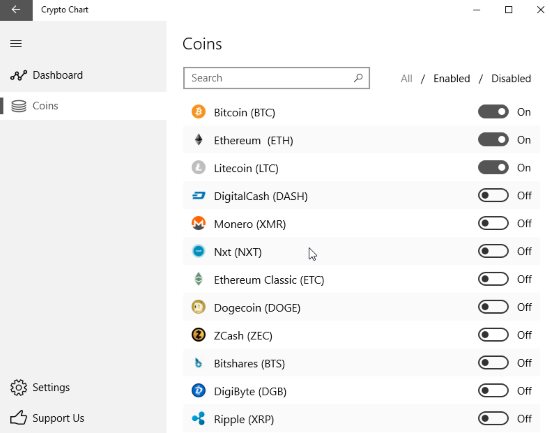Focus the coin Search field

[276, 78]
